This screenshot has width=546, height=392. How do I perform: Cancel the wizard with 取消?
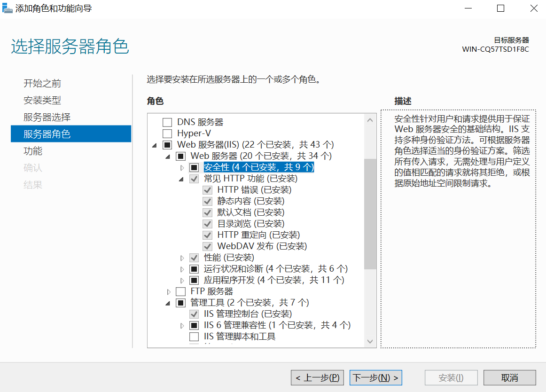coord(509,378)
